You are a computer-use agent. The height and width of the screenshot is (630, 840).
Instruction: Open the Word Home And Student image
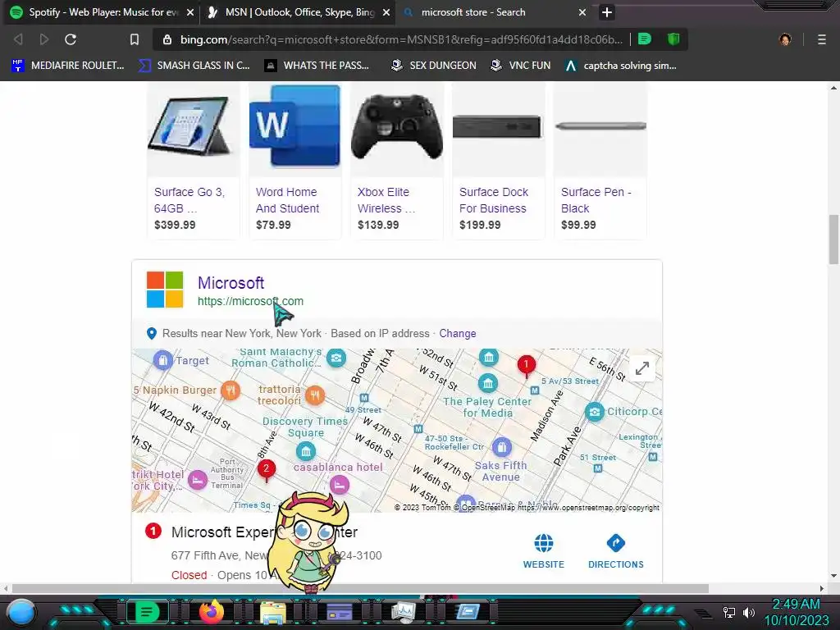(x=294, y=129)
